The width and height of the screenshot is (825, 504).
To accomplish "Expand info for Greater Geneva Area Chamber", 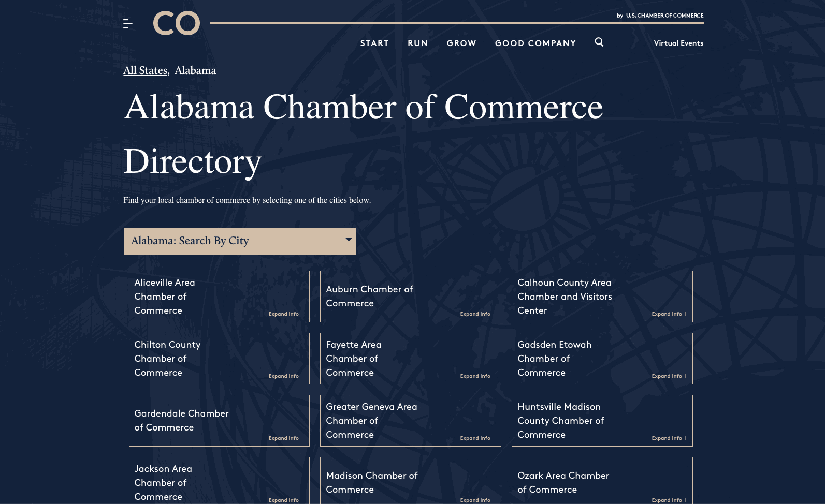I will (x=478, y=438).
